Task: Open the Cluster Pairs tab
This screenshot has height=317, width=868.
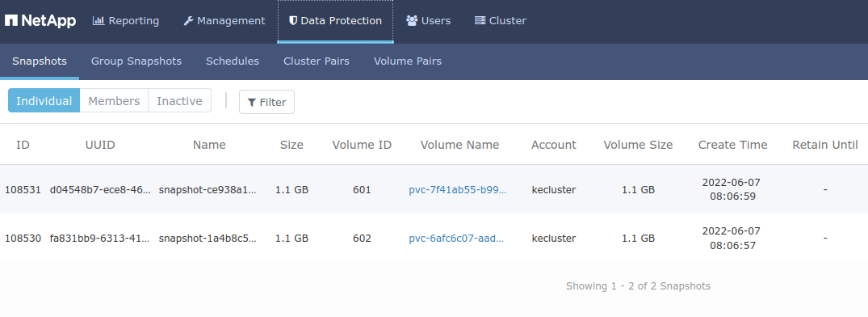Action: pyautogui.click(x=316, y=61)
